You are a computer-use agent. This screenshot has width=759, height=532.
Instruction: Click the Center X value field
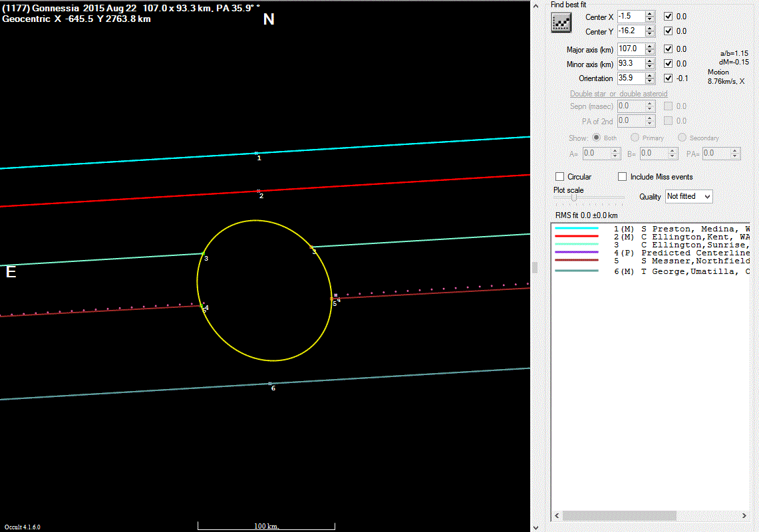point(632,17)
